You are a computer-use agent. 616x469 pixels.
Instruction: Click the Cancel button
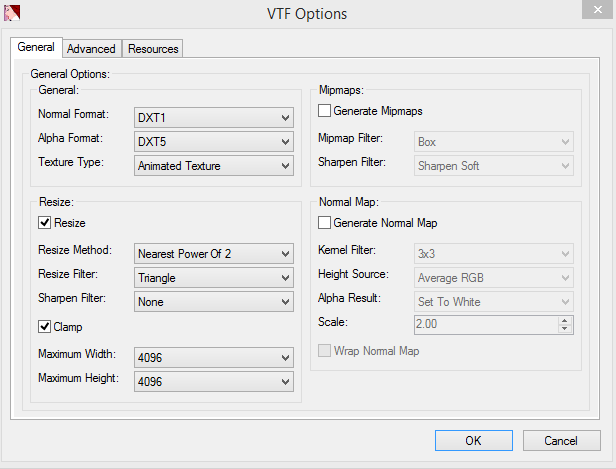(560, 440)
